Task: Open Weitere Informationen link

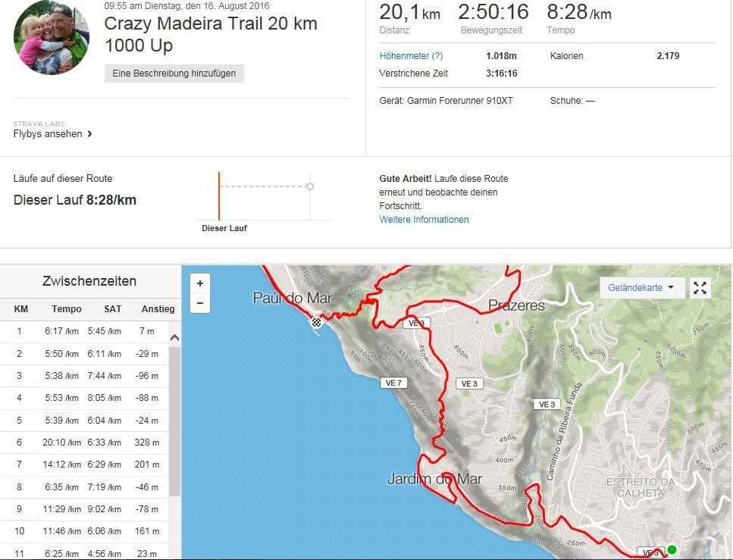Action: [x=424, y=220]
